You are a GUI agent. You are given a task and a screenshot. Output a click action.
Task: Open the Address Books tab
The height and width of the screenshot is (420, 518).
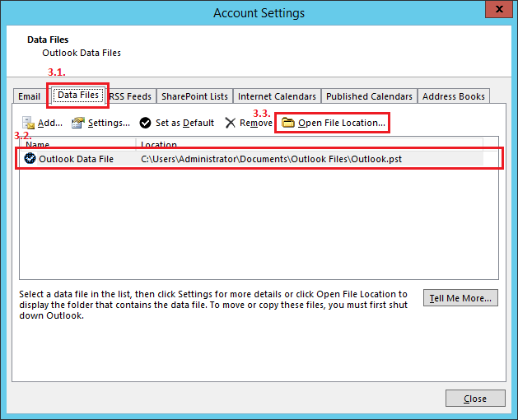(x=454, y=96)
